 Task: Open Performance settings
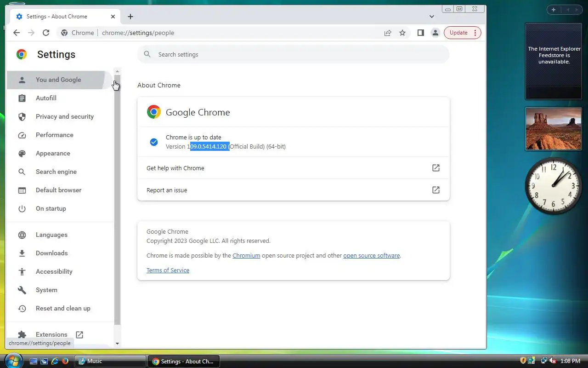[x=60, y=135]
